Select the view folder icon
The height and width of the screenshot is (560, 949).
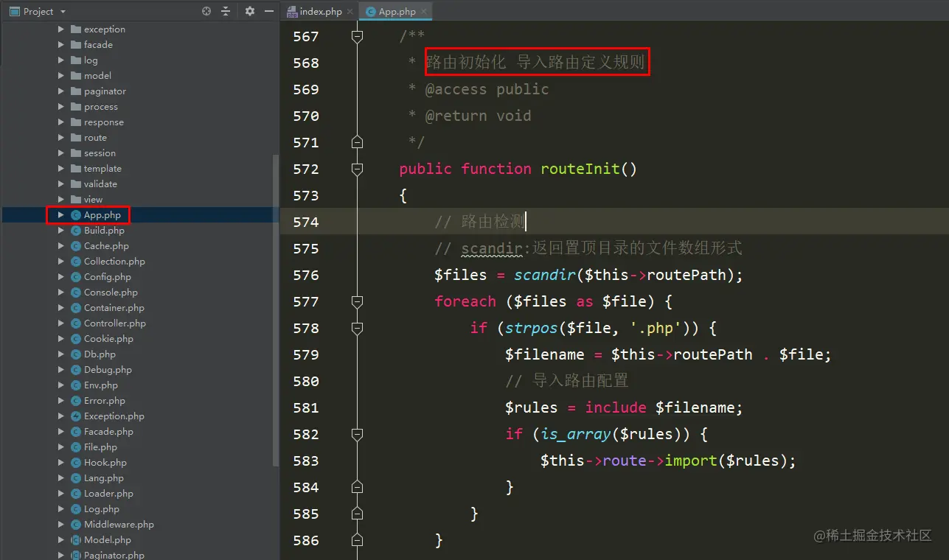[76, 200]
